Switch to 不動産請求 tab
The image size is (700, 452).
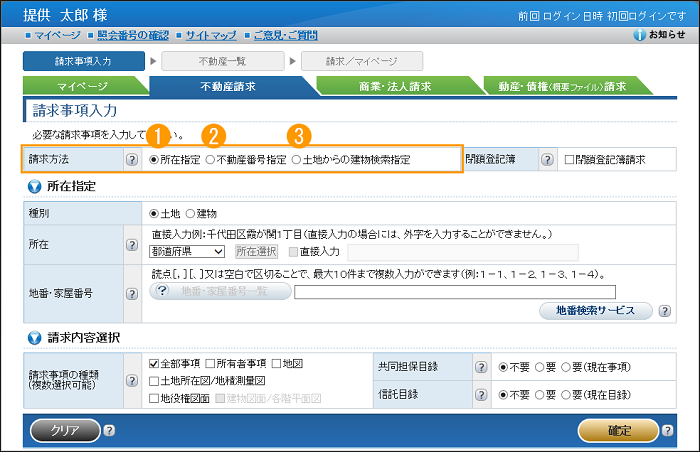(229, 86)
